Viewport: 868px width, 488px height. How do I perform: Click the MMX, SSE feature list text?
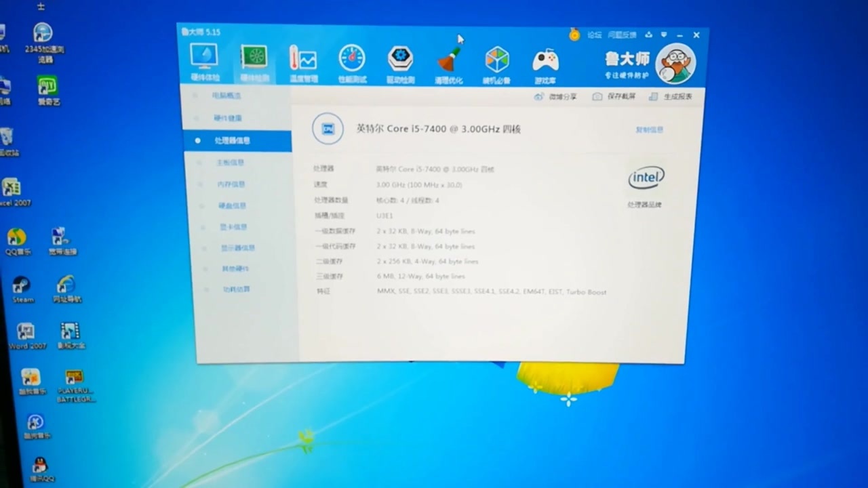click(x=492, y=292)
